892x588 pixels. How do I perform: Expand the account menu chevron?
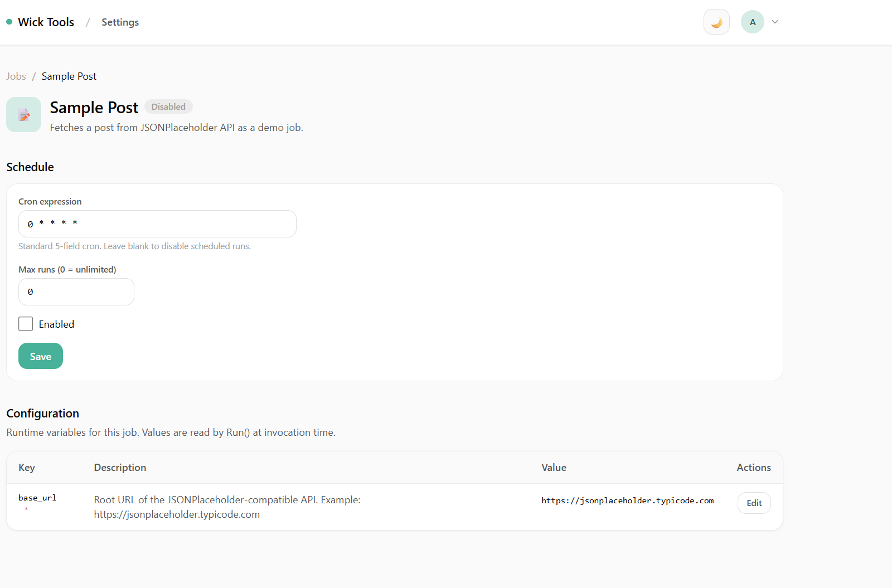(774, 22)
